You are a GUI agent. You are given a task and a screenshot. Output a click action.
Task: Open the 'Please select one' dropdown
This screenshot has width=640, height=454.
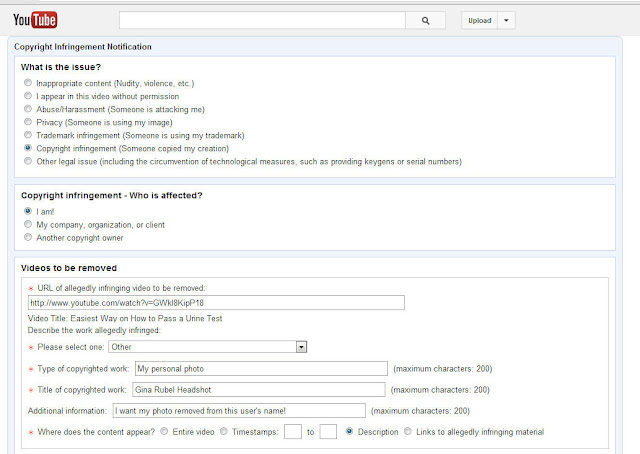(207, 347)
